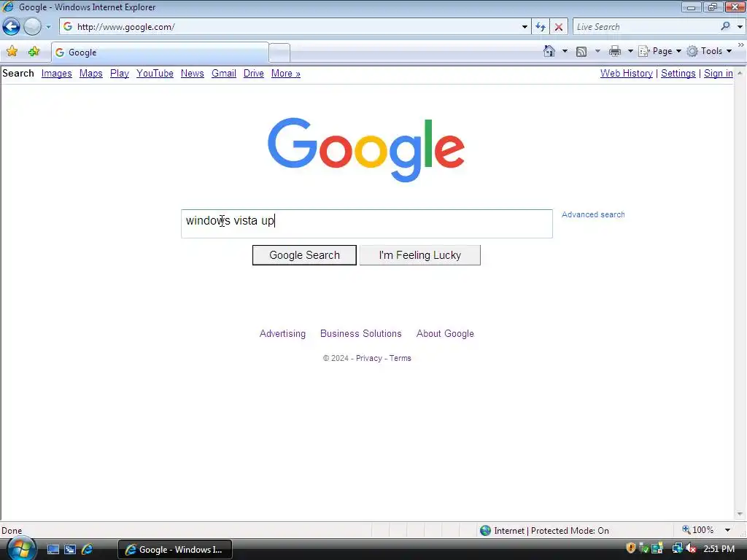
Task: Click the Google logo image
Action: (366, 149)
